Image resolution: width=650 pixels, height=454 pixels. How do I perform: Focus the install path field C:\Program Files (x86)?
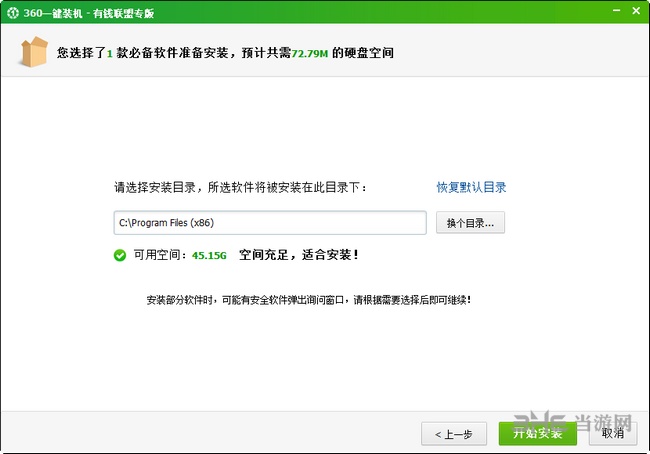270,223
